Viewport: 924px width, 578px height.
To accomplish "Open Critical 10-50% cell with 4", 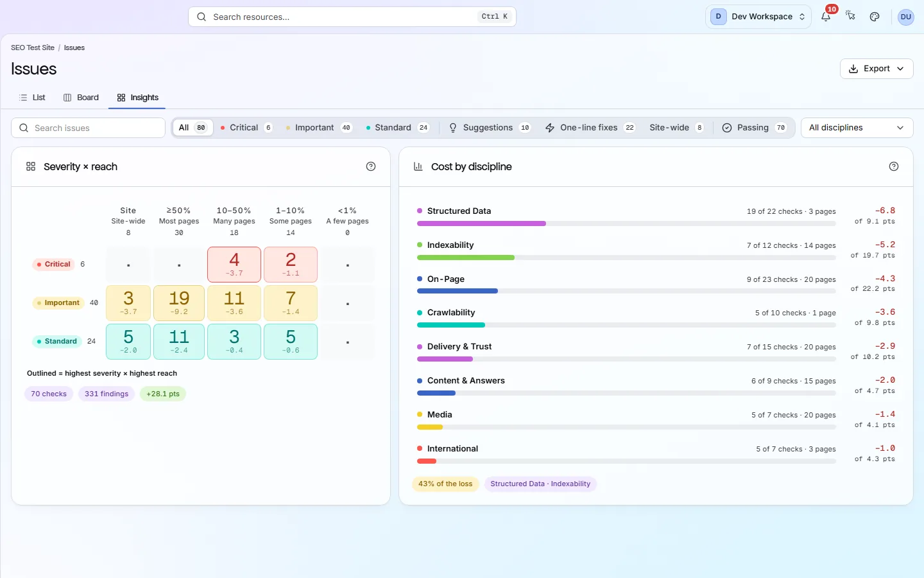I will [234, 265].
